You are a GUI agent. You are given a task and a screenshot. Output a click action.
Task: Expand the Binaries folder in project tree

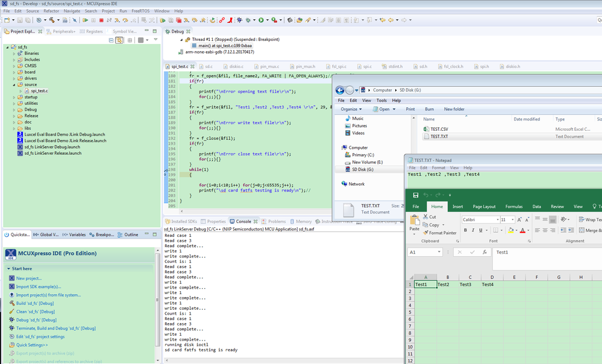[14, 54]
